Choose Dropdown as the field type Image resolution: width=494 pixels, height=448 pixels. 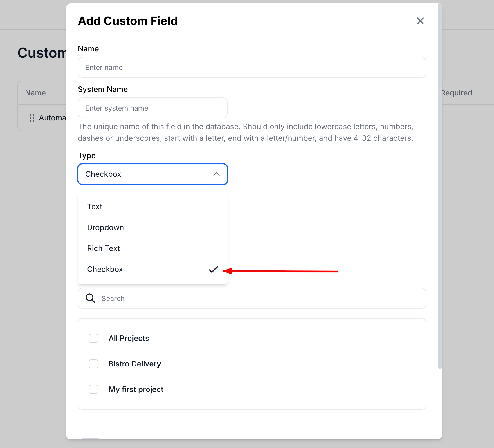point(105,227)
